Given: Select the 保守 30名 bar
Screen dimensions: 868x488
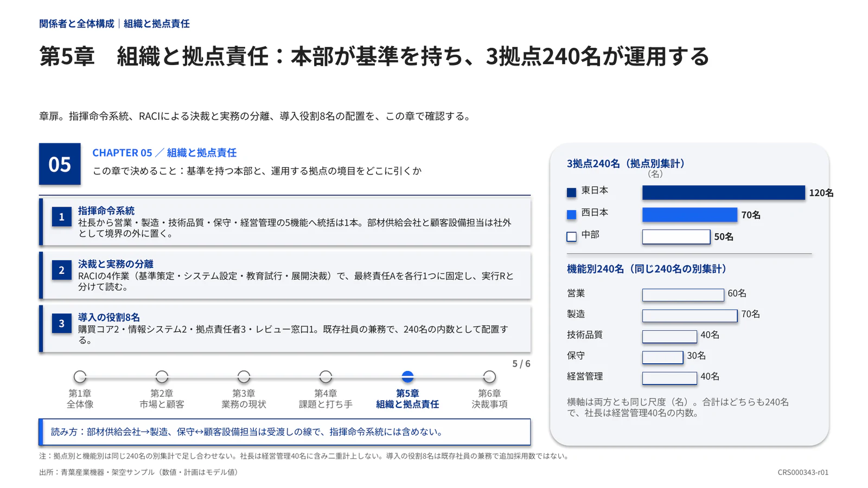Looking at the screenshot, I should click(x=662, y=357).
